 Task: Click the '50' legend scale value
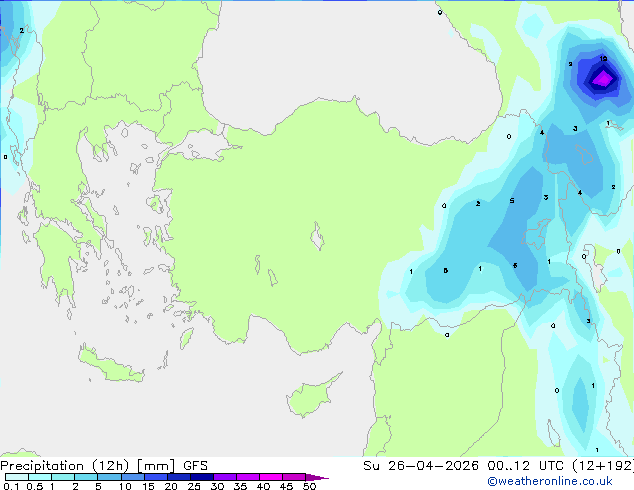tap(309, 486)
